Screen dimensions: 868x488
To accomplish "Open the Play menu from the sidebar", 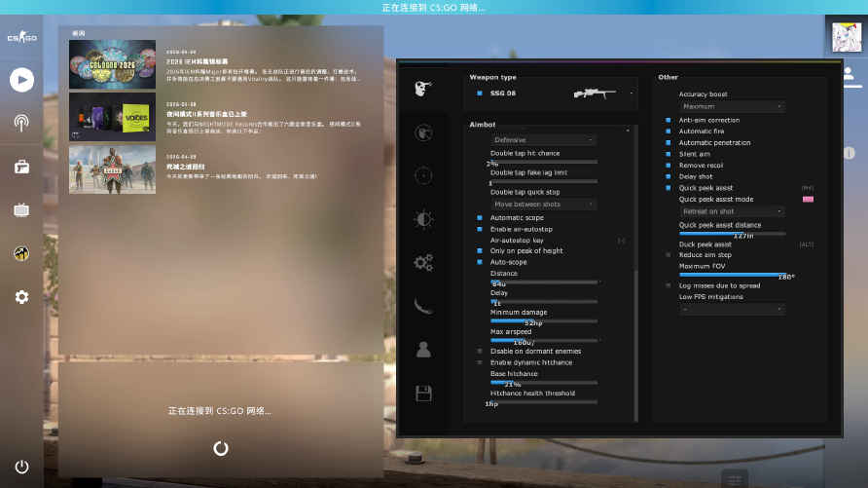I will tap(21, 80).
